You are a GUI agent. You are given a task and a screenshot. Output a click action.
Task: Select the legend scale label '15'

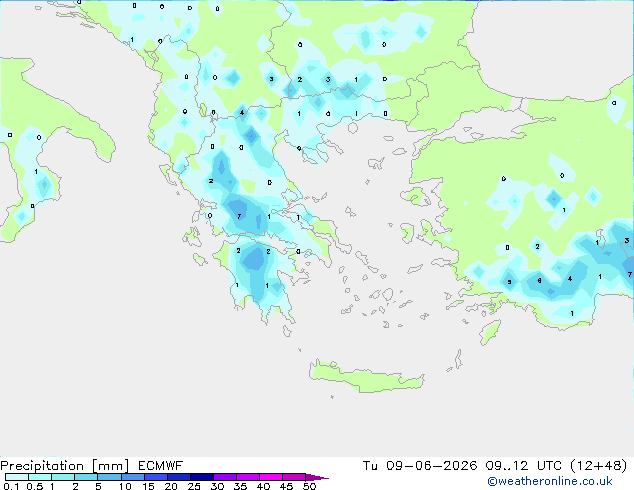point(148,486)
